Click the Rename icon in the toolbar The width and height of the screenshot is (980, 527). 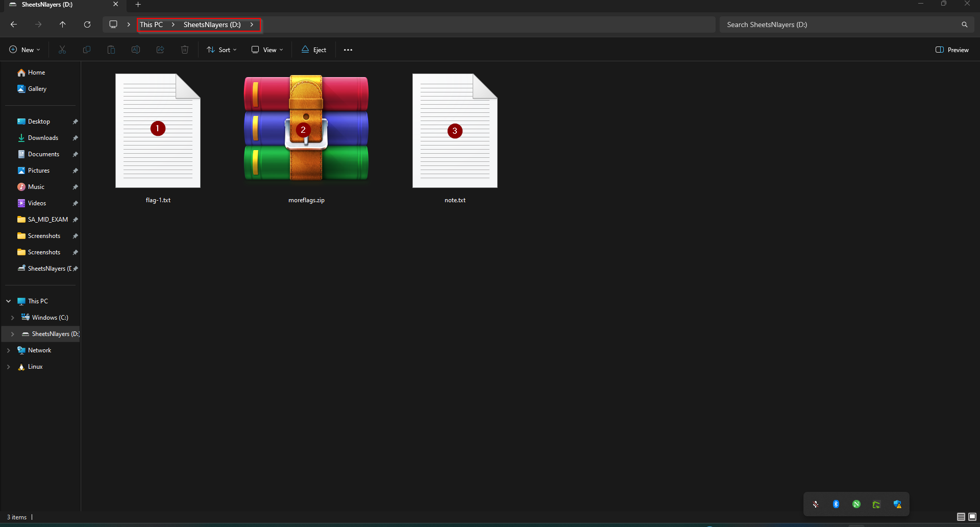tap(135, 50)
